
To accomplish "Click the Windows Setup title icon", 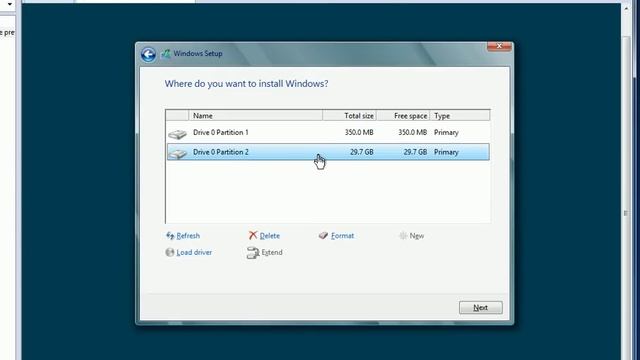I will click(166, 53).
